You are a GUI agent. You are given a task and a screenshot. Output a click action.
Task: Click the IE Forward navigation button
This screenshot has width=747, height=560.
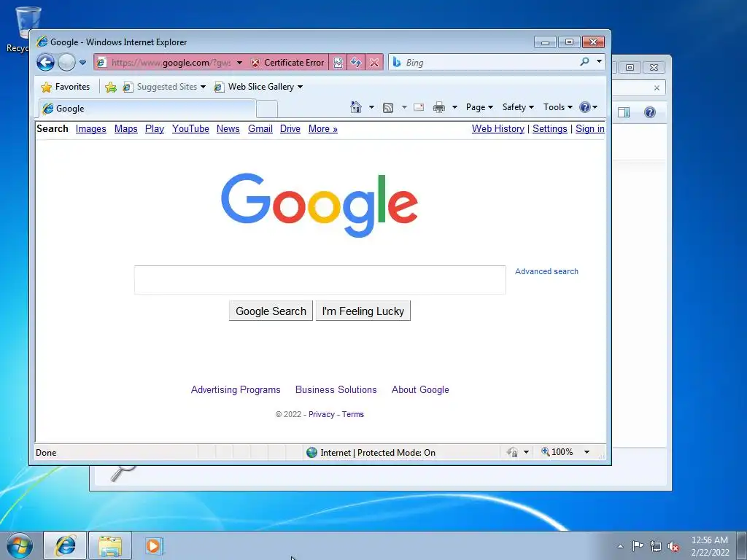(x=66, y=63)
